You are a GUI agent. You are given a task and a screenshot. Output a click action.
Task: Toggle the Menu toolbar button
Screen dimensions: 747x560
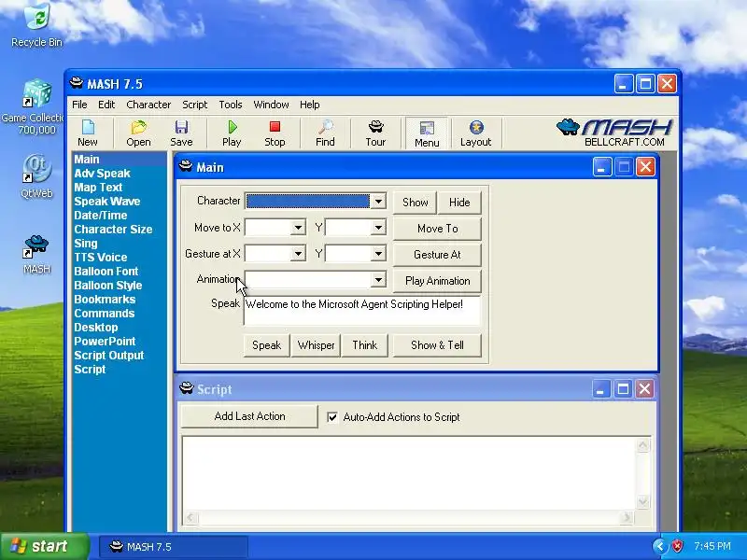click(427, 133)
